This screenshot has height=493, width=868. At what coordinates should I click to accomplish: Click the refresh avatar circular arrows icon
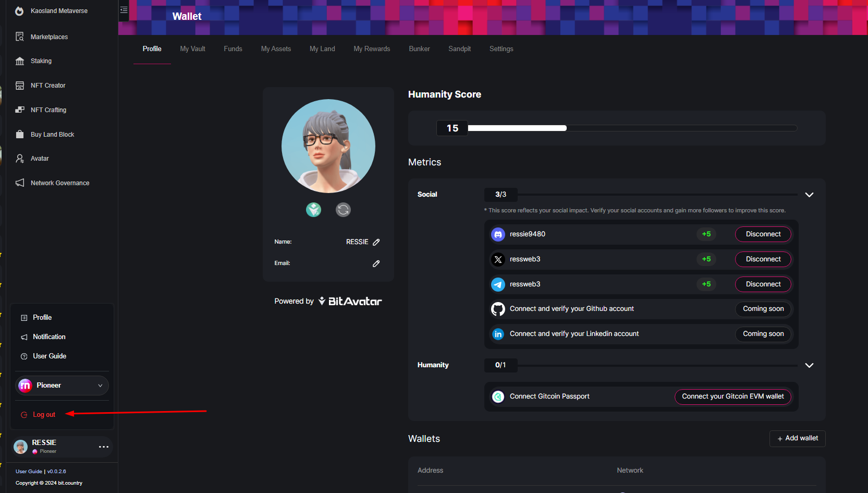point(343,210)
